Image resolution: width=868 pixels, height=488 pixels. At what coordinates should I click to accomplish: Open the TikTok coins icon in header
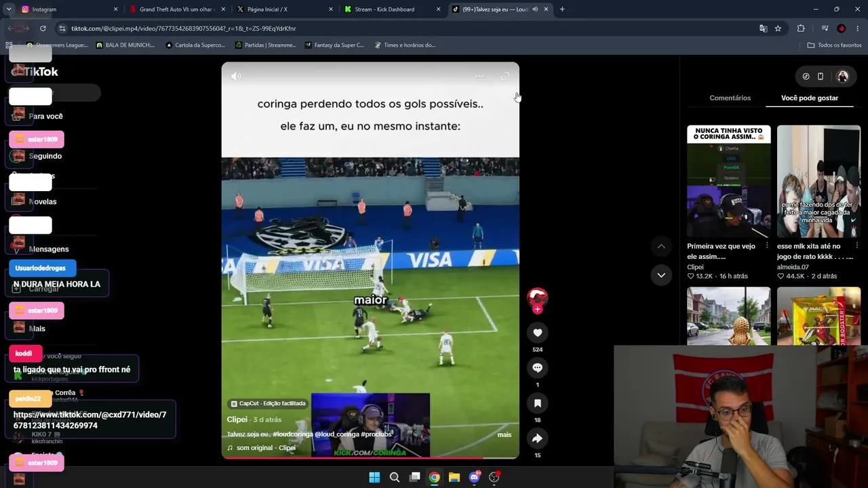pyautogui.click(x=806, y=77)
